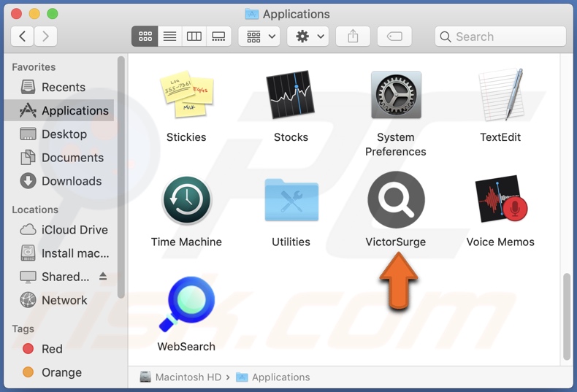Open the Install mac... volume in sidebar

point(59,253)
